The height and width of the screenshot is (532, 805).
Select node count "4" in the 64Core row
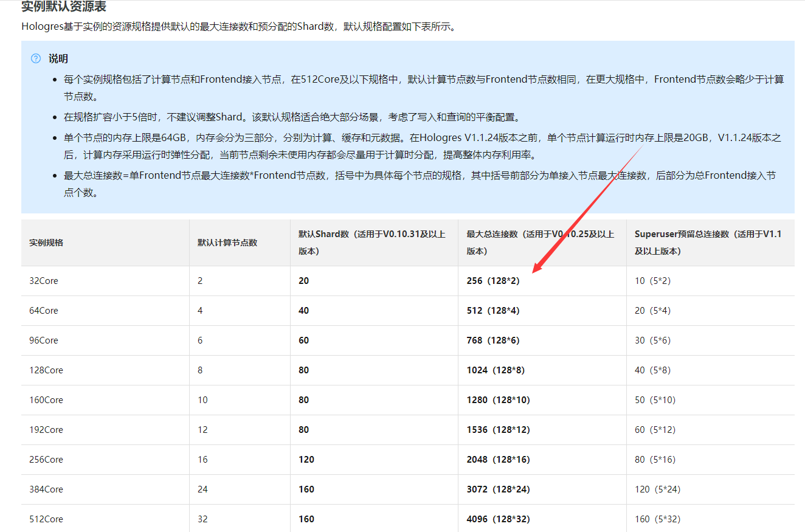point(200,311)
